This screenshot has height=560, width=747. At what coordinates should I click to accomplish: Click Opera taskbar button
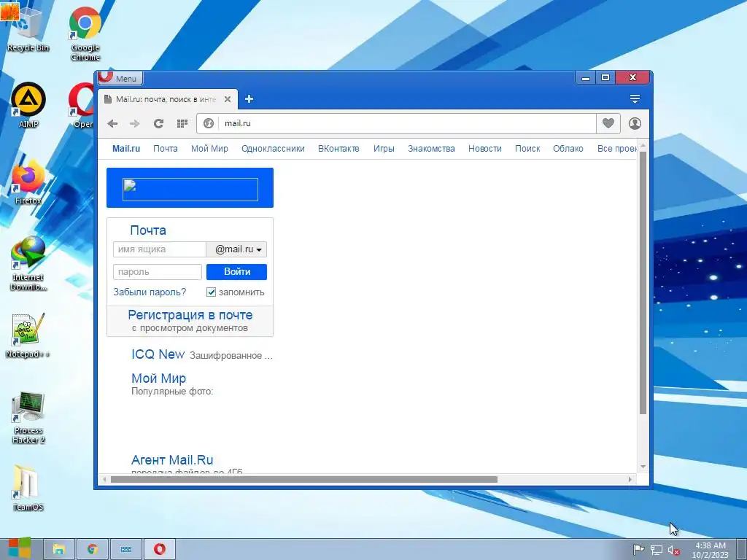tap(160, 549)
